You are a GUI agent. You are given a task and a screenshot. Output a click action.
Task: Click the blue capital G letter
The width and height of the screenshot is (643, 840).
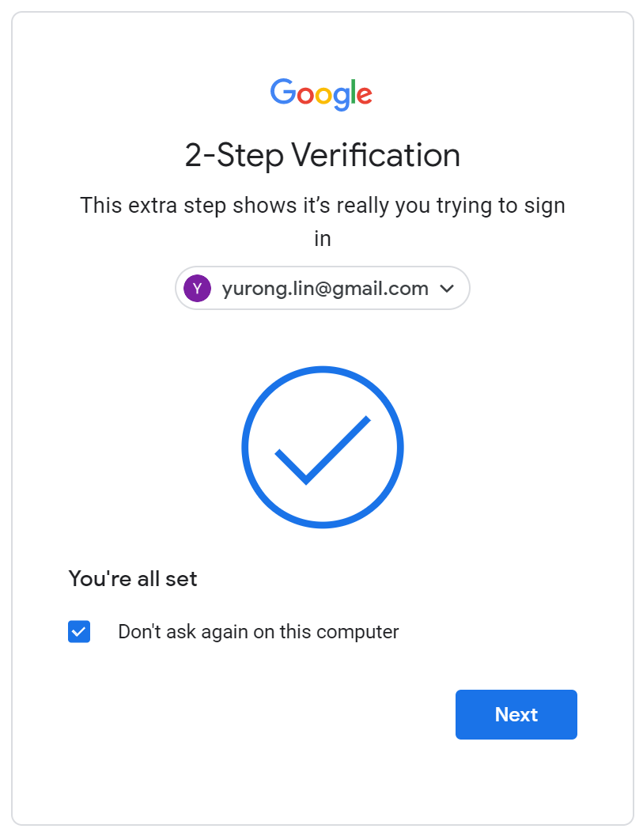(283, 93)
